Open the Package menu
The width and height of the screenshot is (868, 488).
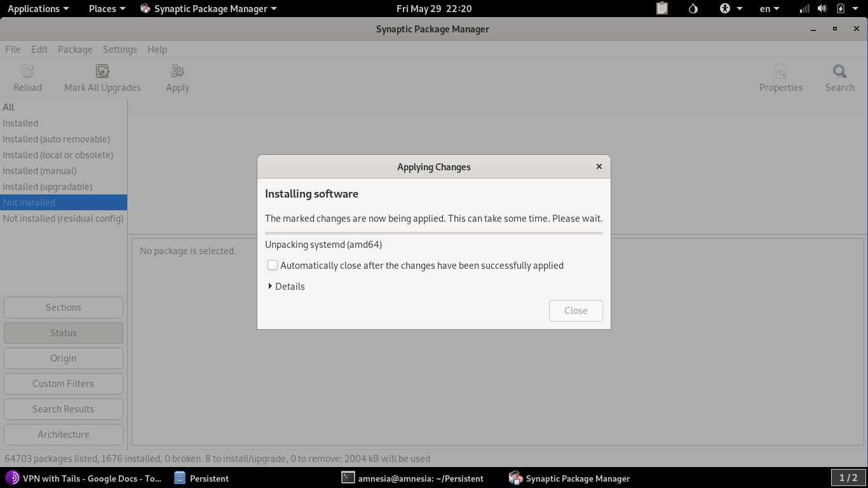(x=75, y=49)
